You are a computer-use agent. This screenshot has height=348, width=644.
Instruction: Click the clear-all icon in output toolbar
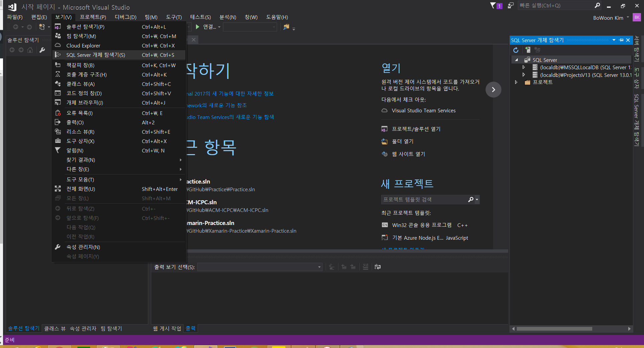(366, 267)
